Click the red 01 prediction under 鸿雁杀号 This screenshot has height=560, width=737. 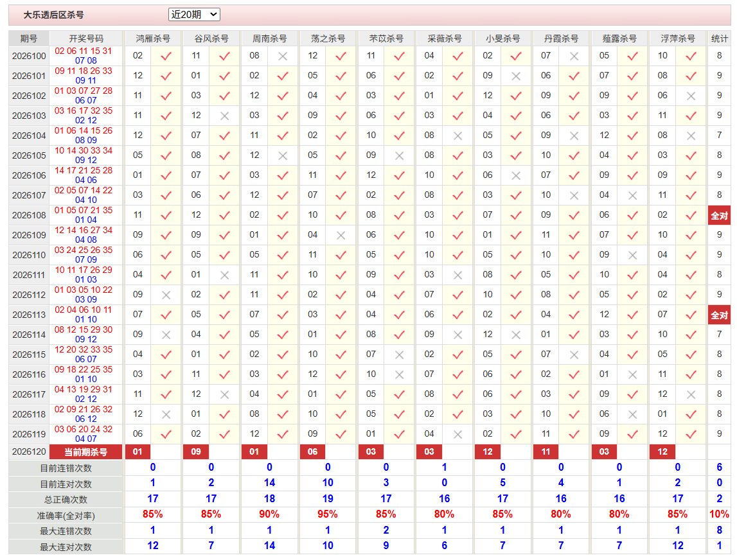tap(138, 452)
